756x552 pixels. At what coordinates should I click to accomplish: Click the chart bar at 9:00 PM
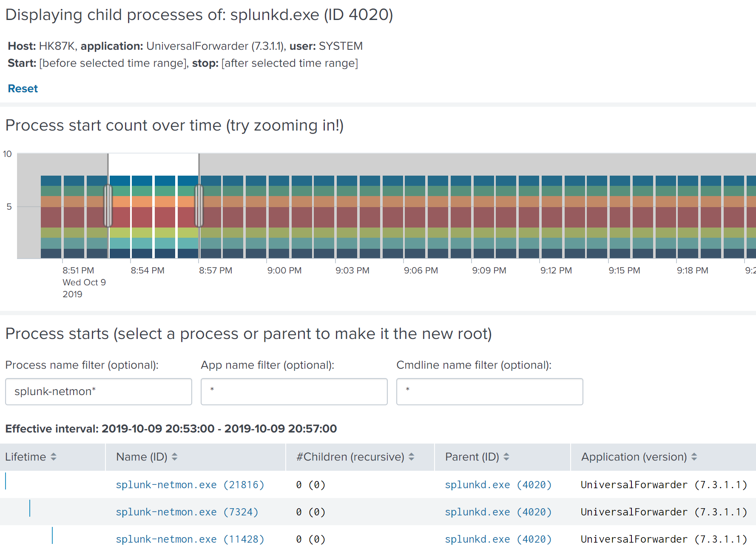[279, 217]
